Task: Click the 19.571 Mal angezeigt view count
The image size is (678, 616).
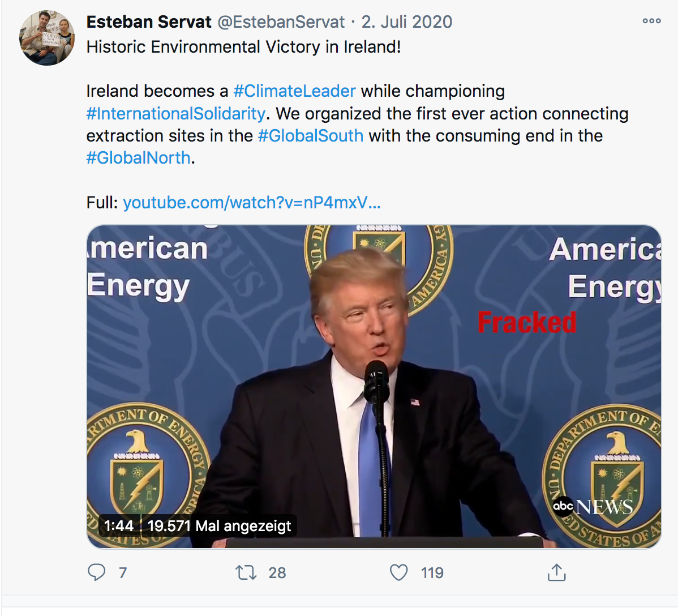Action: (219, 526)
